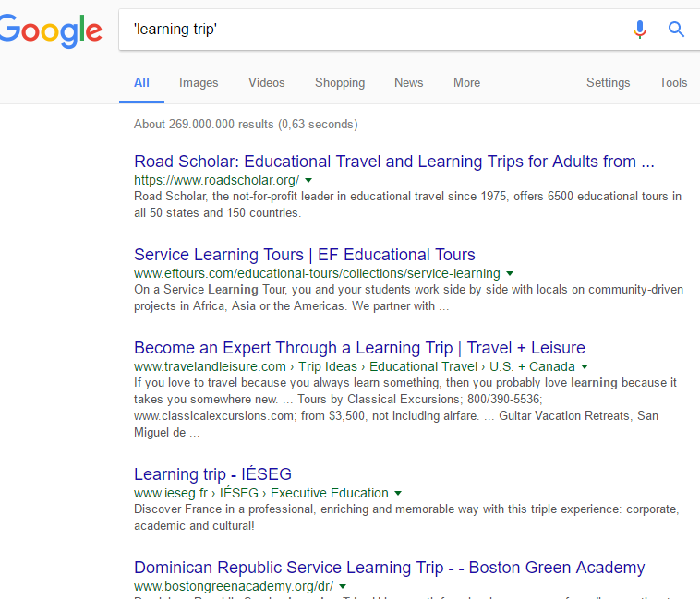Click the 'If you love to travel' snippet
Viewport: 700px width, 599px height.
(x=405, y=408)
